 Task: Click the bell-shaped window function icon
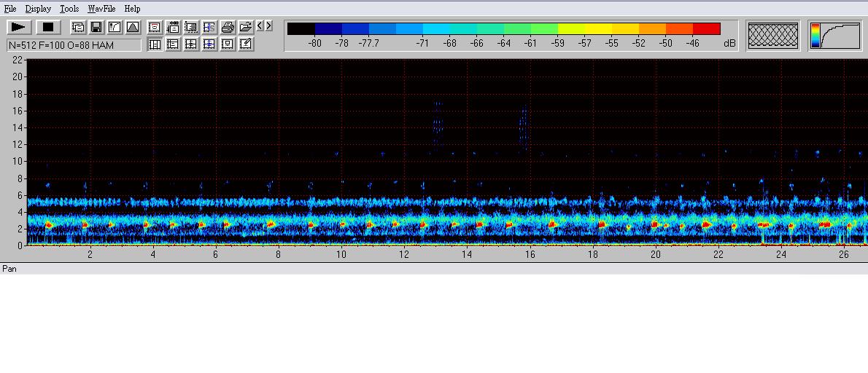tap(133, 27)
